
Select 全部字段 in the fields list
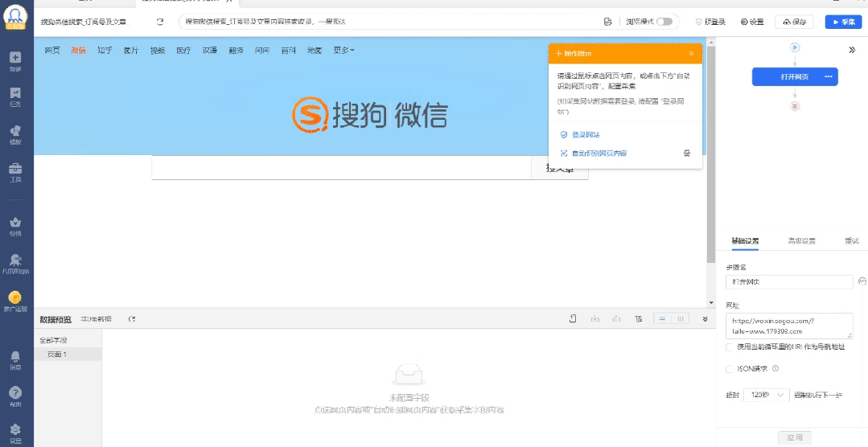pyautogui.click(x=53, y=340)
